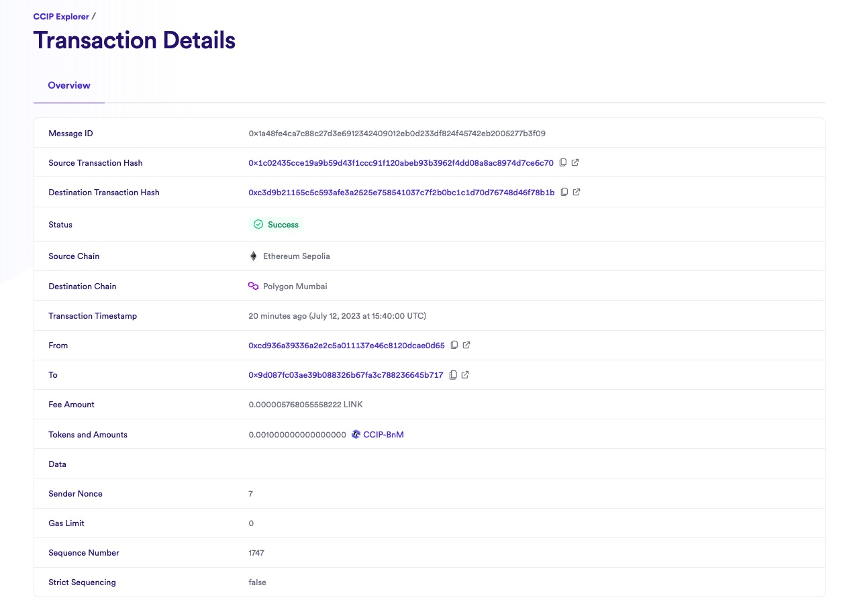Click token amount 0.001000000000000000
The width and height of the screenshot is (847, 616).
pyautogui.click(x=297, y=435)
